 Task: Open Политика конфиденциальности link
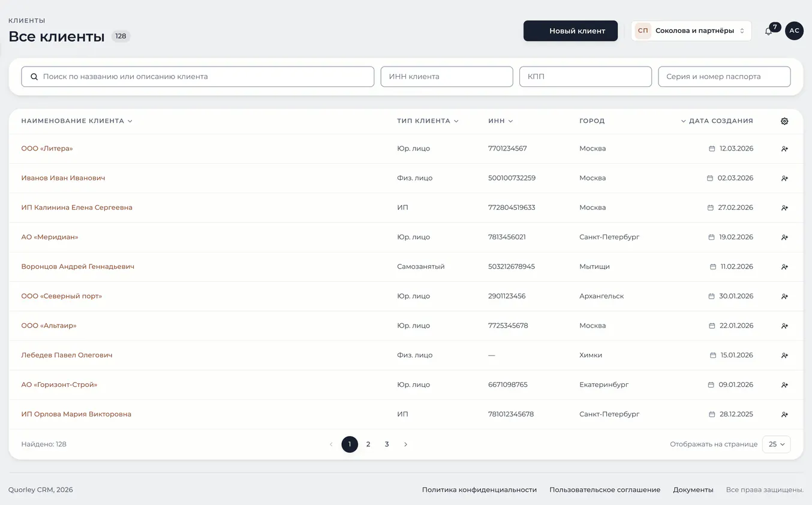click(479, 490)
